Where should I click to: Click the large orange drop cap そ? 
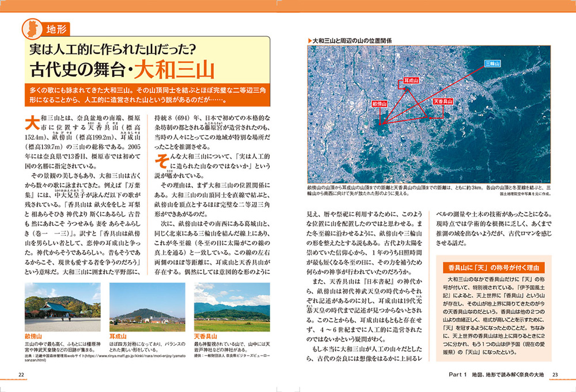[162, 161]
